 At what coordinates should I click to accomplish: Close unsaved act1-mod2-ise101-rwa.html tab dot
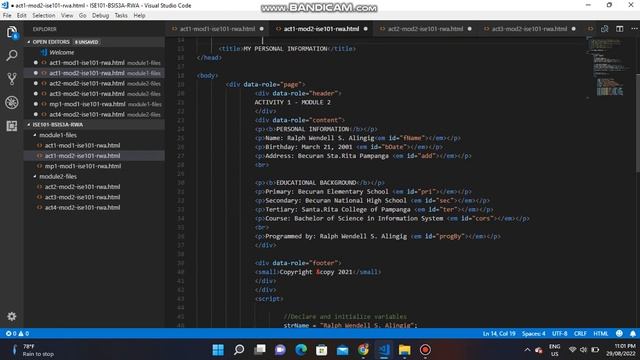[x=366, y=29]
